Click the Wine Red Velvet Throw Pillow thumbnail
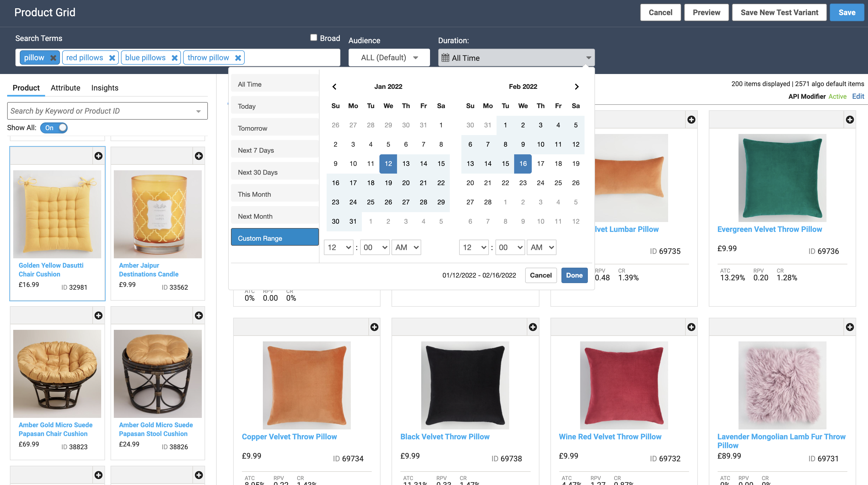Viewport: 868px width, 485px height. click(623, 385)
